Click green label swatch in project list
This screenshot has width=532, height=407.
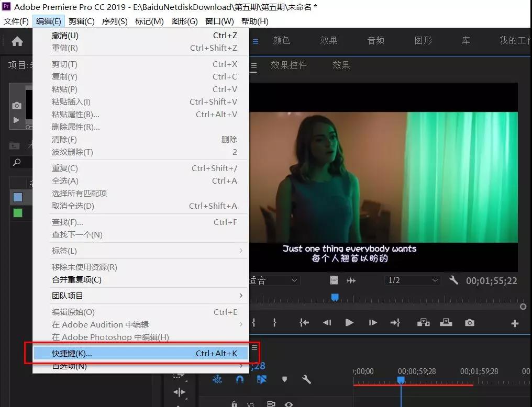pyautogui.click(x=18, y=213)
